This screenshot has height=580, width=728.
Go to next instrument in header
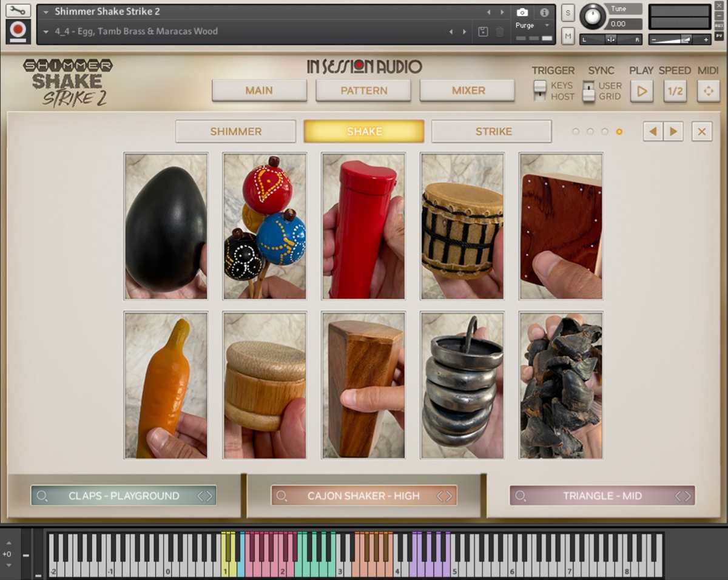(x=502, y=12)
